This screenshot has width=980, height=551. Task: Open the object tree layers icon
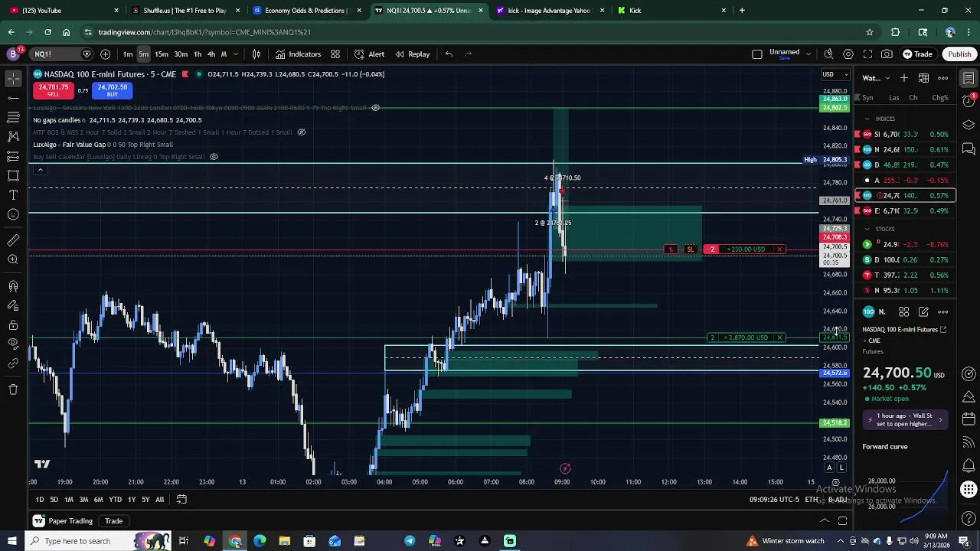point(969,125)
